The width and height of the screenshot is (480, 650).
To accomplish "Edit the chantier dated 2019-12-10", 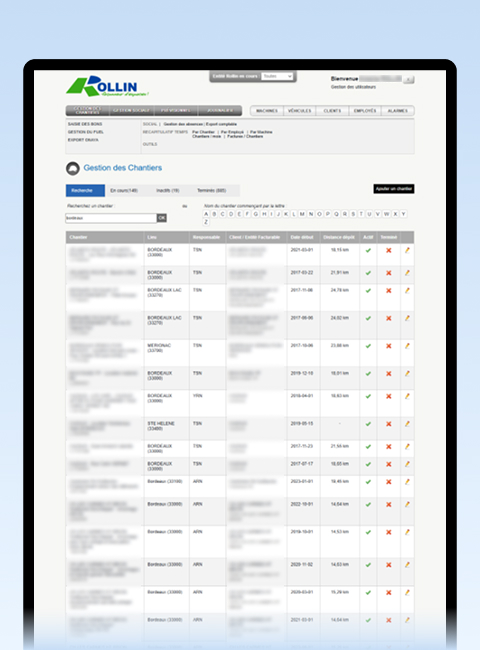I will pyautogui.click(x=407, y=374).
